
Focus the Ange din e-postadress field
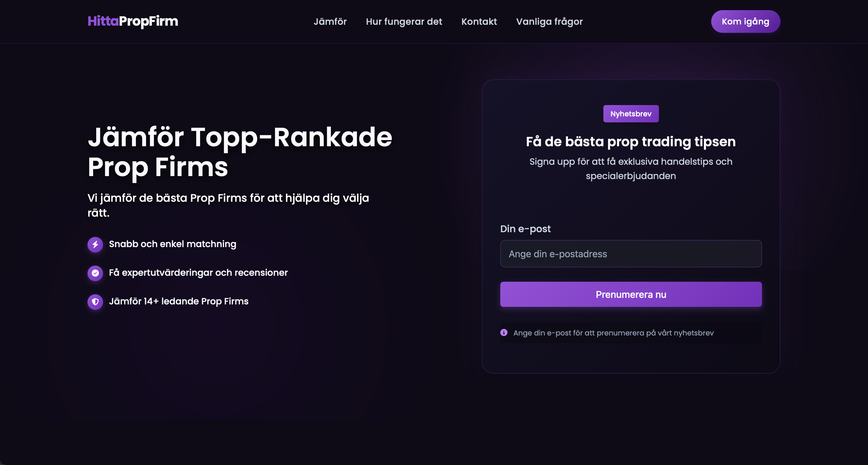pyautogui.click(x=631, y=254)
